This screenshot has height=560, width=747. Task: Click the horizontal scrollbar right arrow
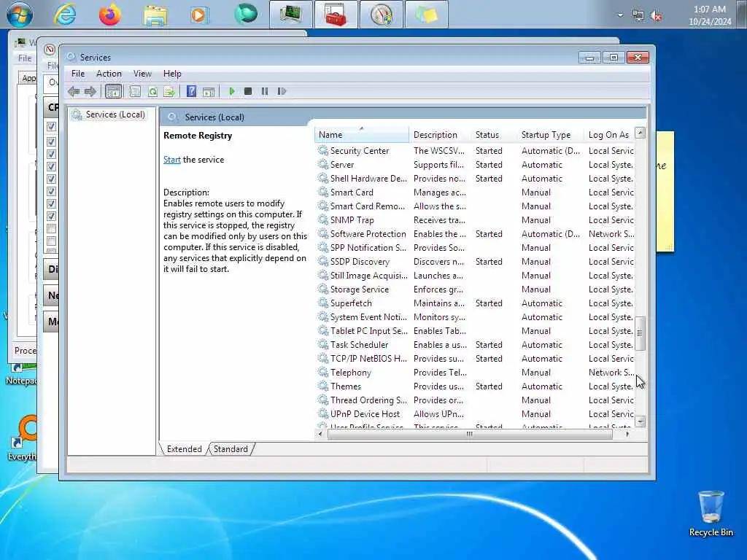pyautogui.click(x=628, y=434)
